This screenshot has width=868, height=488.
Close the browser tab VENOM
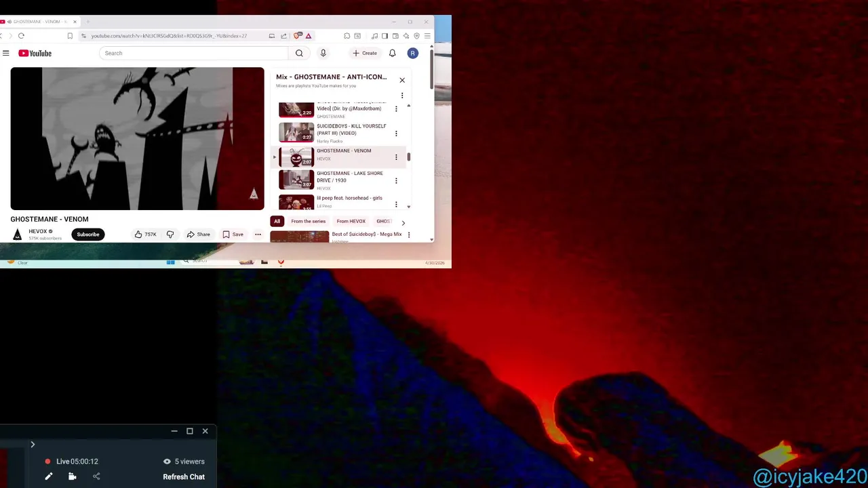pyautogui.click(x=75, y=22)
